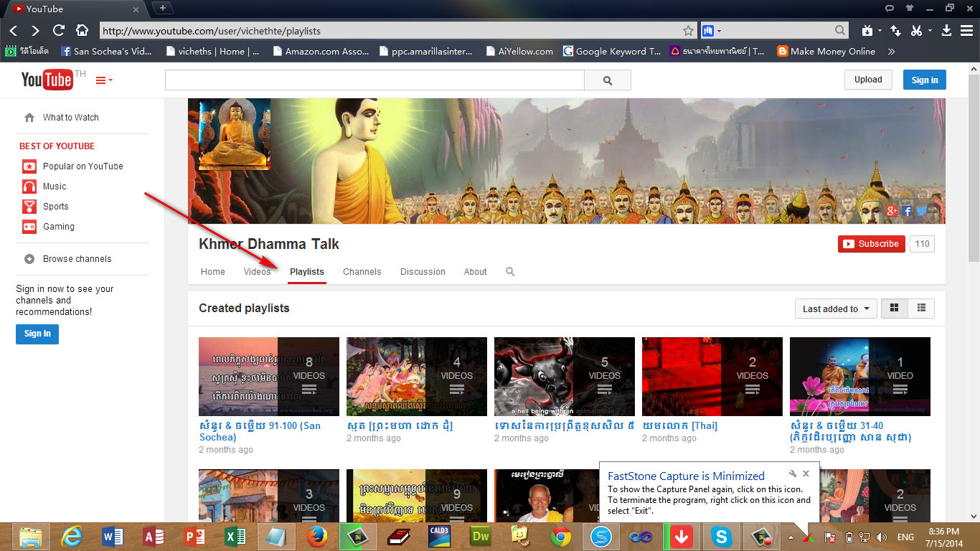Open the playlist thumbnail showing 5 videos
The height and width of the screenshot is (551, 980).
click(x=565, y=377)
